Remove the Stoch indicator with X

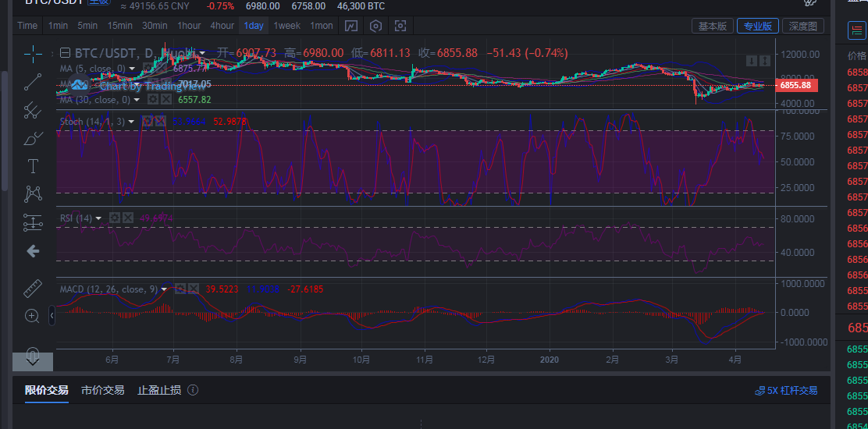pos(161,121)
